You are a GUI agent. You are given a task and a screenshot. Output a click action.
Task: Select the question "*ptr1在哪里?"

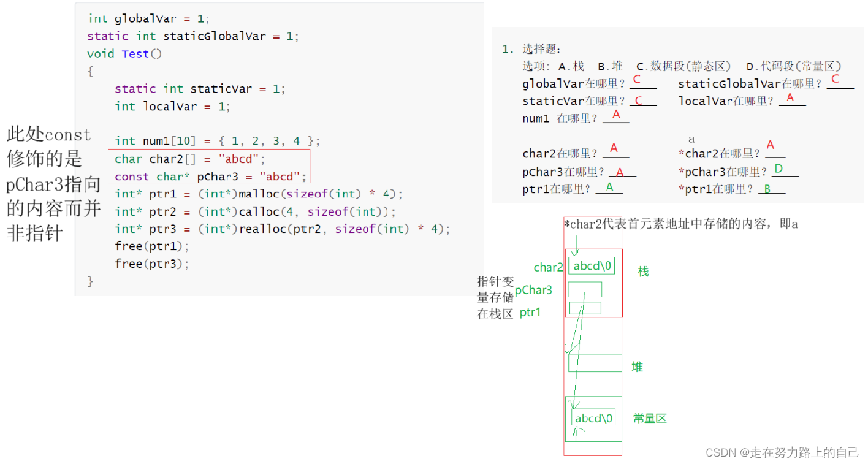click(x=716, y=189)
